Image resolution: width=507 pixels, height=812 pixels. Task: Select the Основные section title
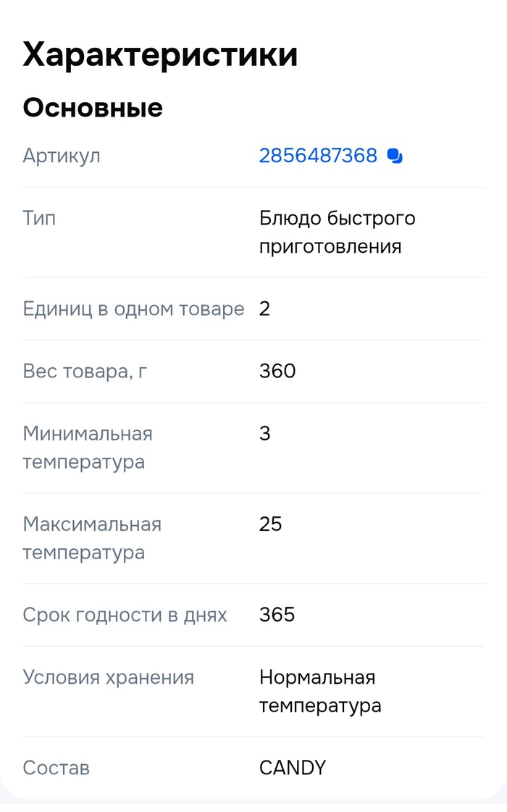[x=93, y=108]
